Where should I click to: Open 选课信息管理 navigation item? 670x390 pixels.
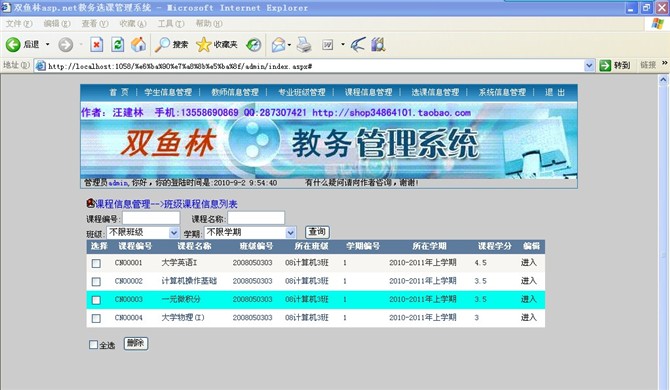pos(435,92)
